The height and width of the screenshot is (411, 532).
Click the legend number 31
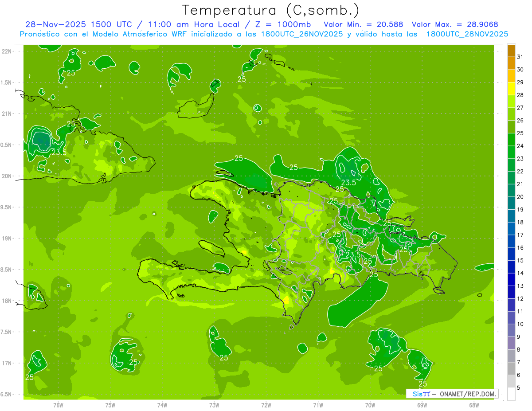520,57
